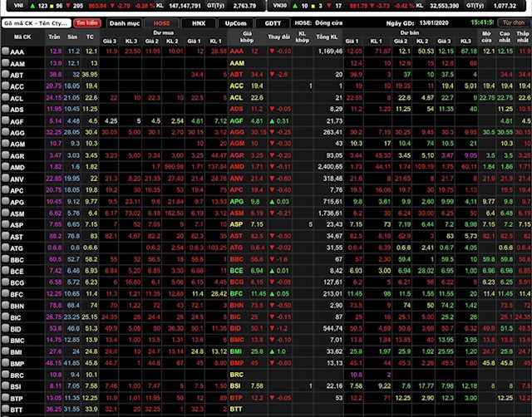Open the UpCom market tab
Screen dimensions: 532x417
236,23
